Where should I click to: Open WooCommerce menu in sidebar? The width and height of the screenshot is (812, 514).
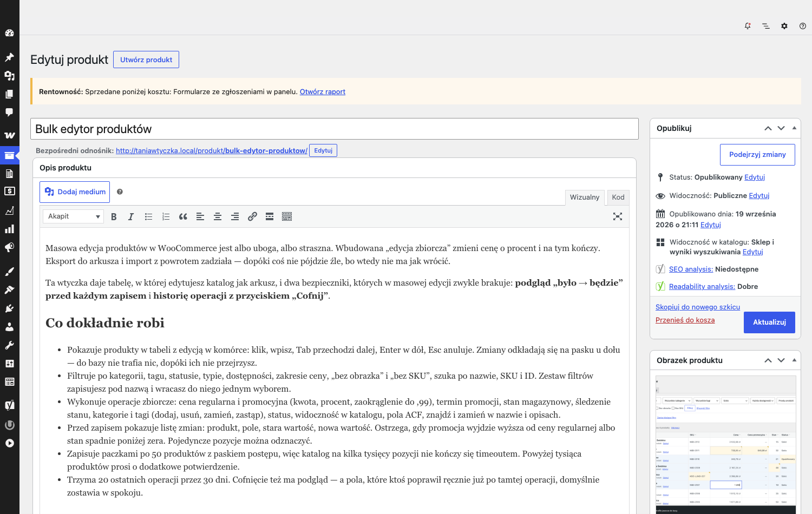[9, 135]
